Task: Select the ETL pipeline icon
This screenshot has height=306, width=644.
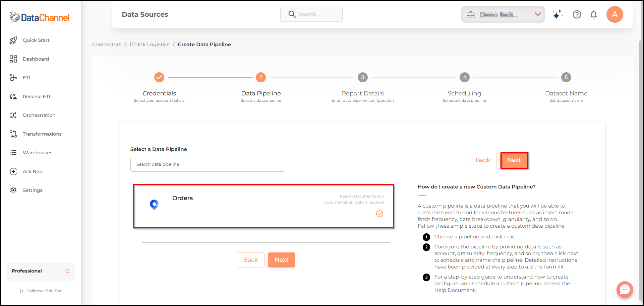Action: [x=13, y=78]
